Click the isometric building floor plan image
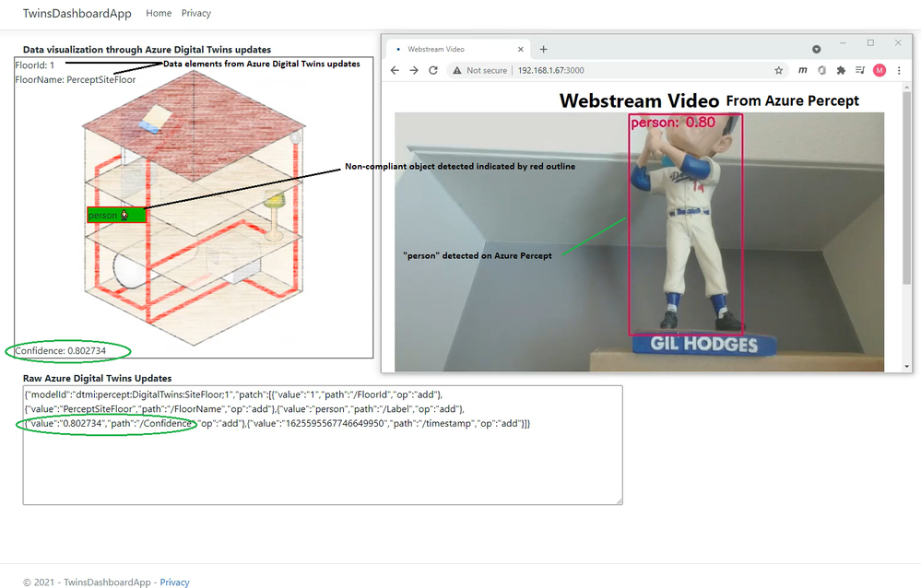Image resolution: width=921 pixels, height=588 pixels. point(194,206)
